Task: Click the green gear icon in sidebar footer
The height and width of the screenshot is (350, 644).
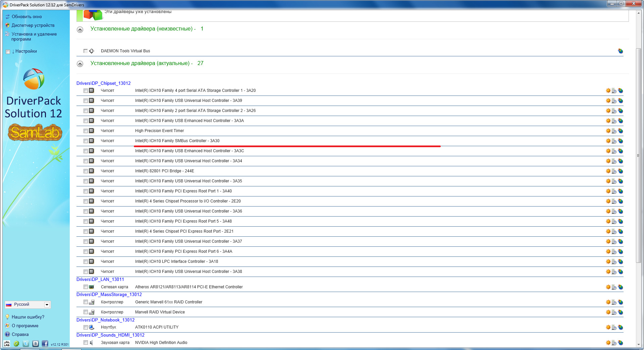Action: tap(16, 344)
